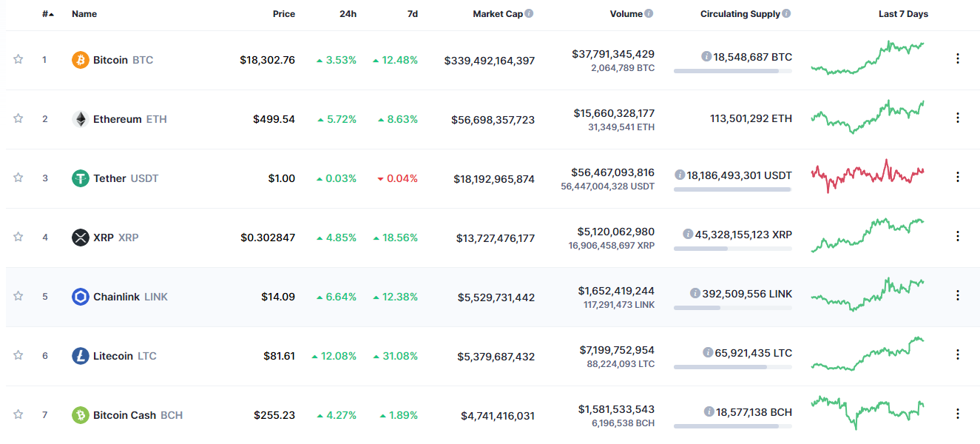Star Chainlink to add to watchlist
Screen dimensions: 980x444
tap(18, 296)
